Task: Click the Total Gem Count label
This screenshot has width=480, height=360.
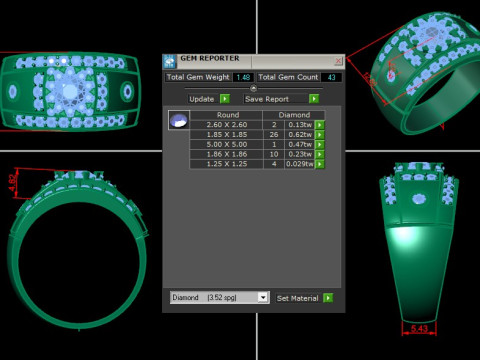Action: pos(288,77)
